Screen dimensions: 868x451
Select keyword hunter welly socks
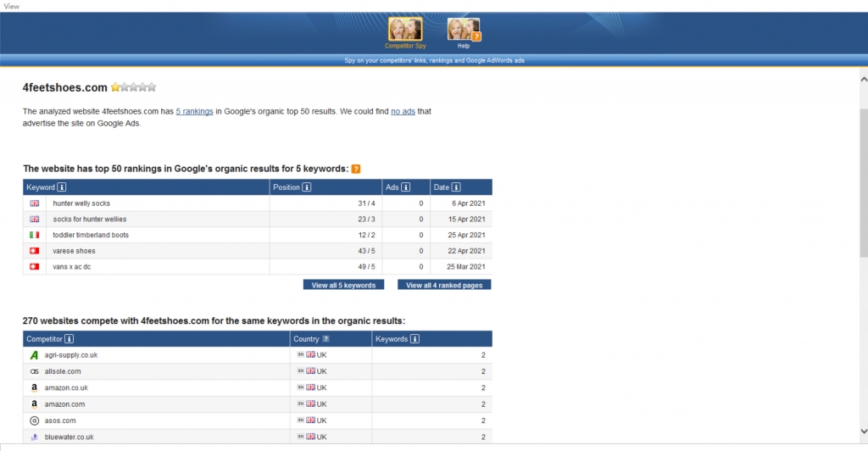click(81, 203)
